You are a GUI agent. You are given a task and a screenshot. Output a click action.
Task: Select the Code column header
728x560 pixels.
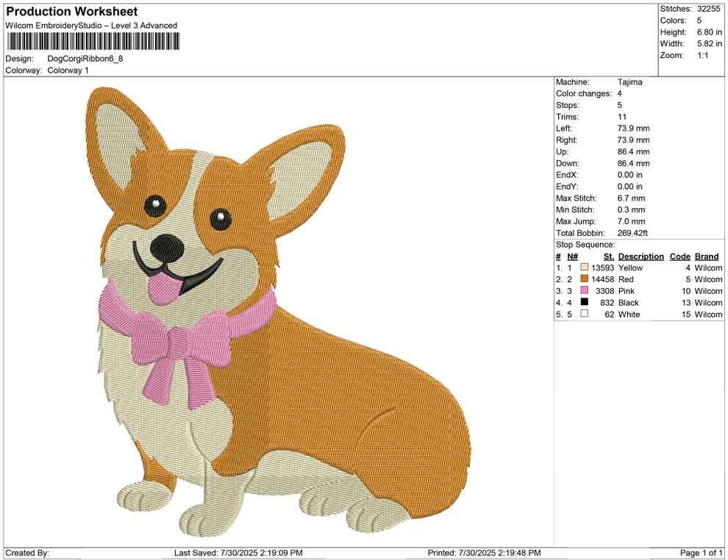pyautogui.click(x=680, y=256)
